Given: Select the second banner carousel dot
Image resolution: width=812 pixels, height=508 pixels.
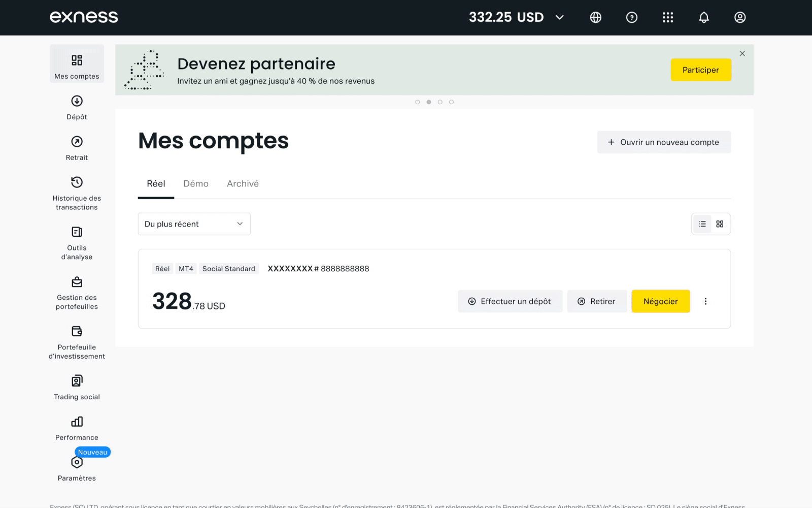Looking at the screenshot, I should (x=429, y=102).
